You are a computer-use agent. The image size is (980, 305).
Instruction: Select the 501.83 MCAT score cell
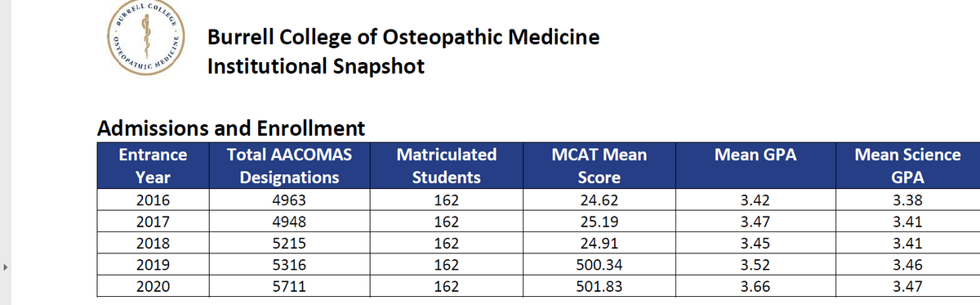point(599,286)
